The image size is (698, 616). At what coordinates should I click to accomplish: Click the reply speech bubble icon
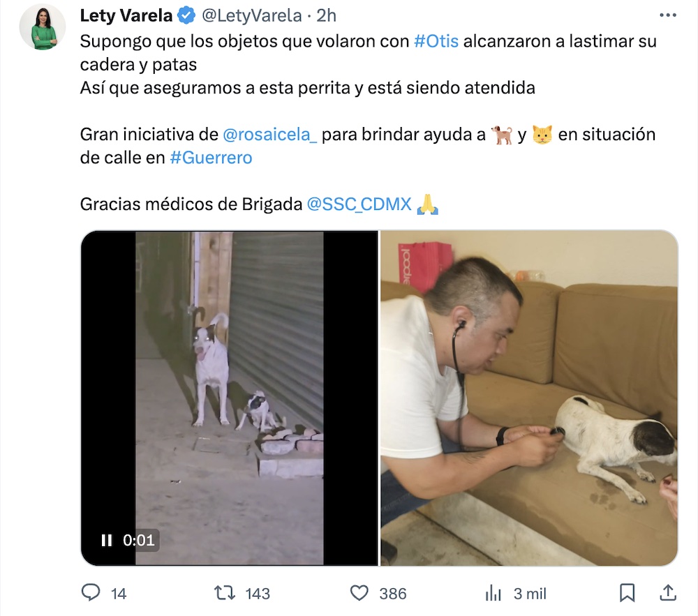(91, 593)
